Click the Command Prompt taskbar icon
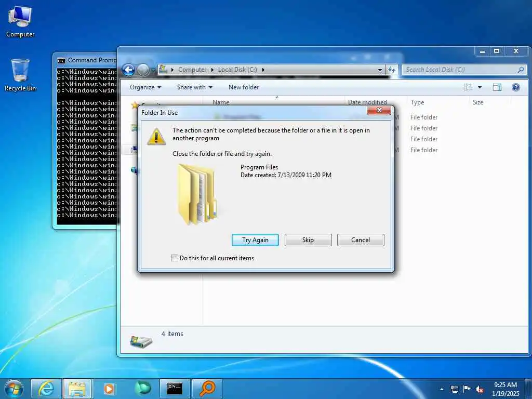 point(175,389)
